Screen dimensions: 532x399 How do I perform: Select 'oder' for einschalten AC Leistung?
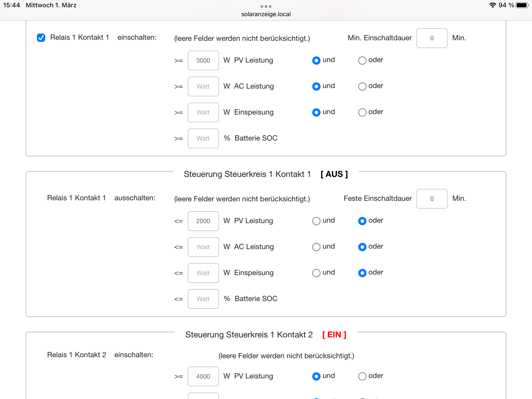click(362, 87)
